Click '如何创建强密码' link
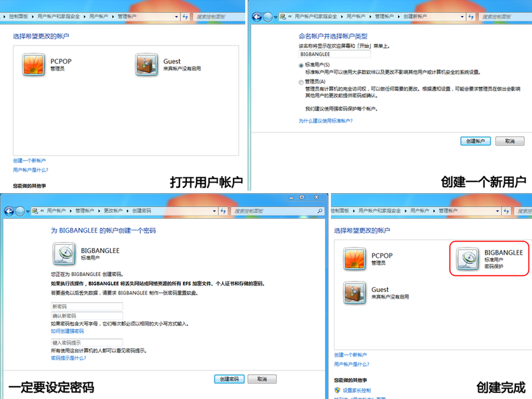The width and height of the screenshot is (532, 399). 67,331
